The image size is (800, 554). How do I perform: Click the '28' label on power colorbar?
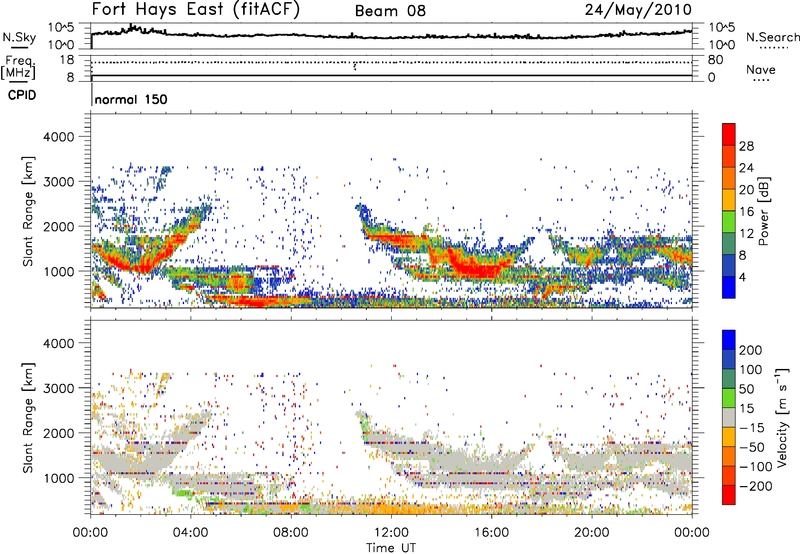pyautogui.click(x=746, y=146)
